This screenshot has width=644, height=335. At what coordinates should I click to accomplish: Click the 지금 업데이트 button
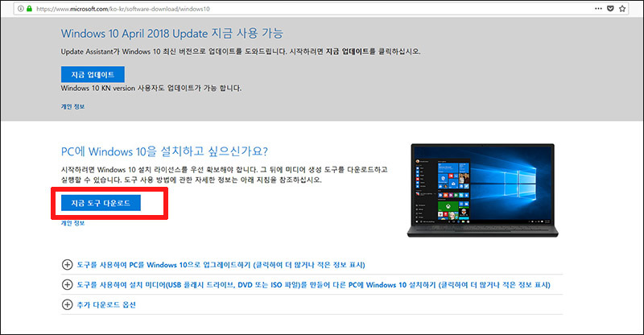click(x=93, y=74)
